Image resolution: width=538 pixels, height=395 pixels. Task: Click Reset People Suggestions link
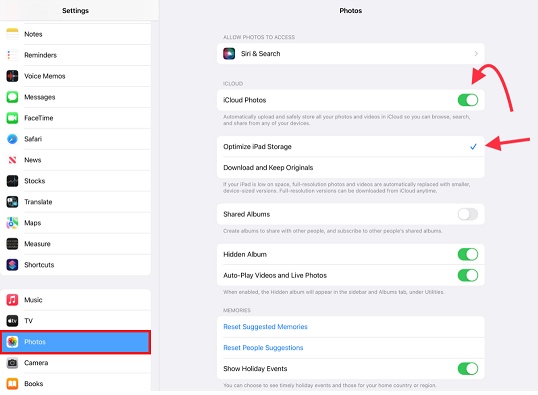(x=263, y=348)
